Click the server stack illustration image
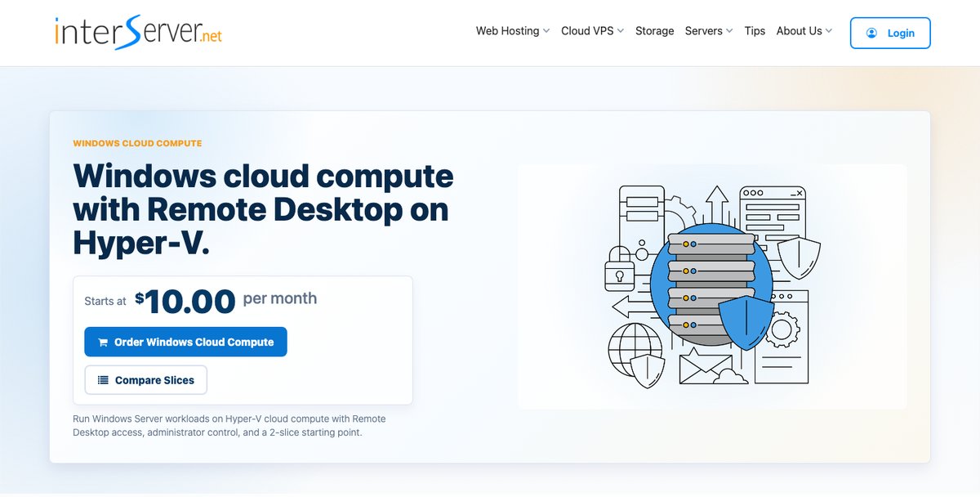The height and width of the screenshot is (497, 980). point(712,286)
